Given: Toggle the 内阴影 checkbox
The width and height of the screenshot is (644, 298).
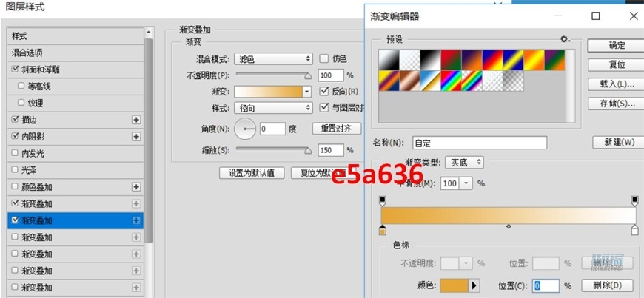Looking at the screenshot, I should pos(16,136).
